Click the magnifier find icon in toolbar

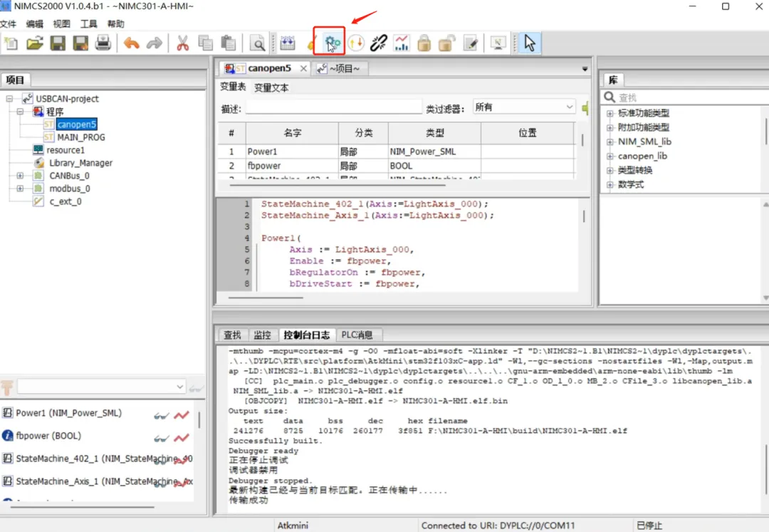click(x=258, y=43)
